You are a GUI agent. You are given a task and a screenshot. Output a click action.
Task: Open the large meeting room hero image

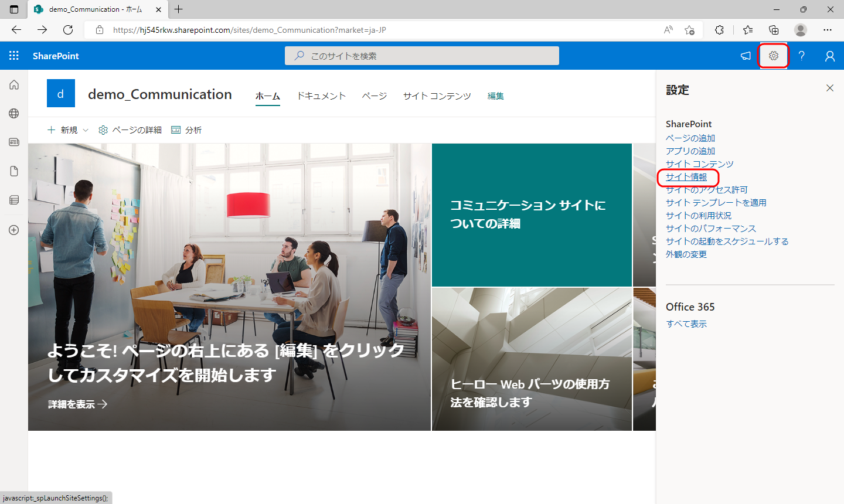click(x=229, y=287)
